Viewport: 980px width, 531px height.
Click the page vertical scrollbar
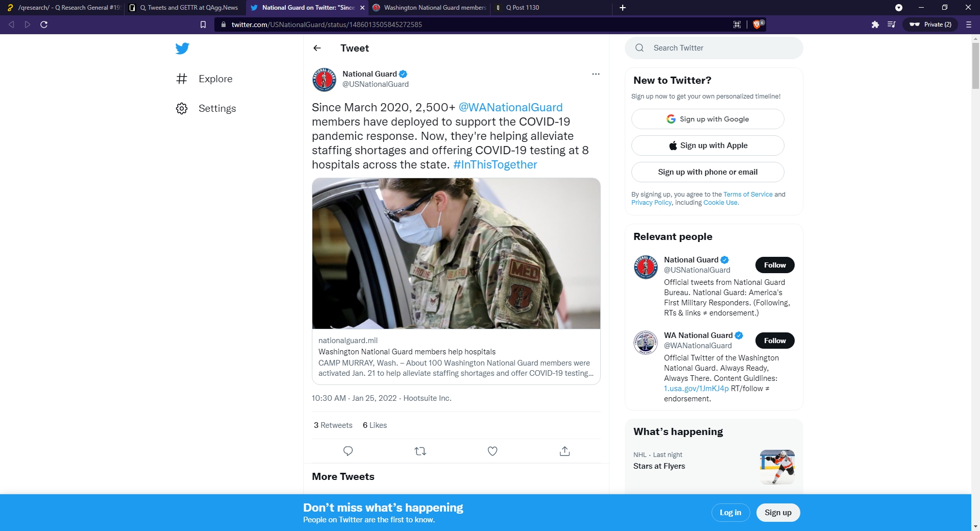click(x=975, y=66)
